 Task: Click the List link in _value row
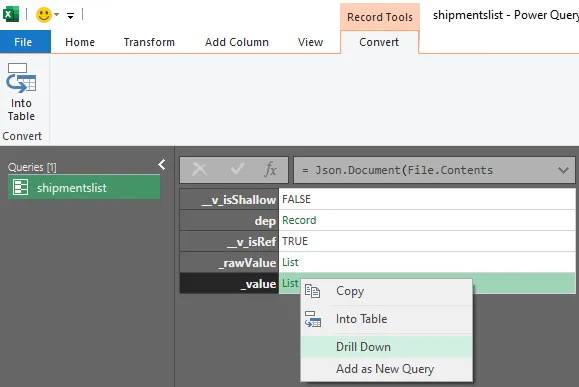[x=290, y=283]
